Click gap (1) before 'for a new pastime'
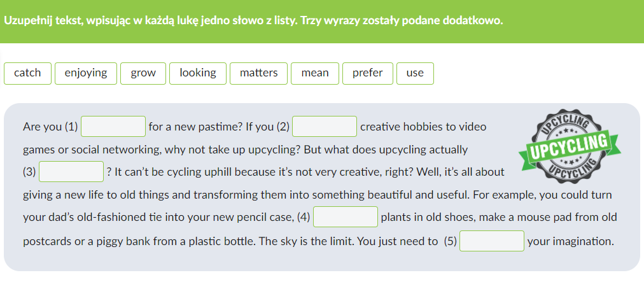 pyautogui.click(x=114, y=127)
